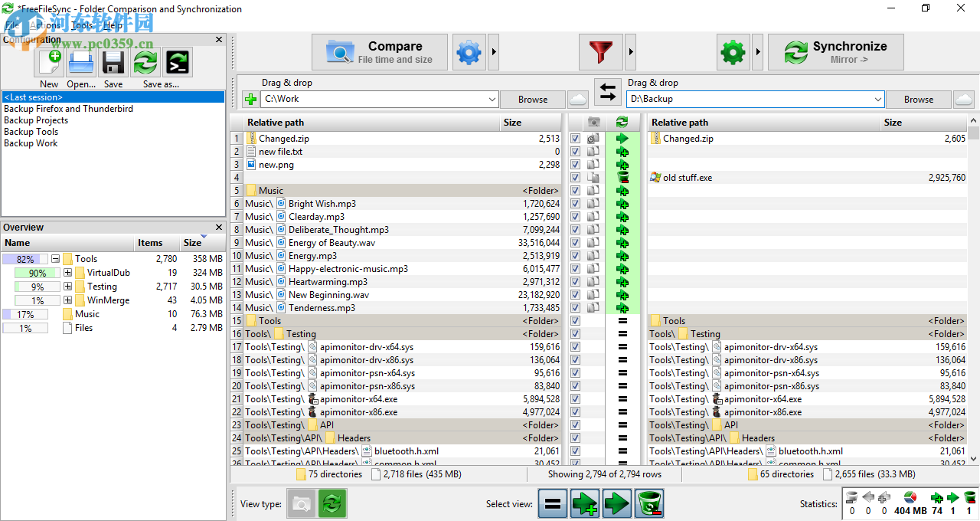
Task: Open comparison settings via blue gear icon
Action: 469,52
